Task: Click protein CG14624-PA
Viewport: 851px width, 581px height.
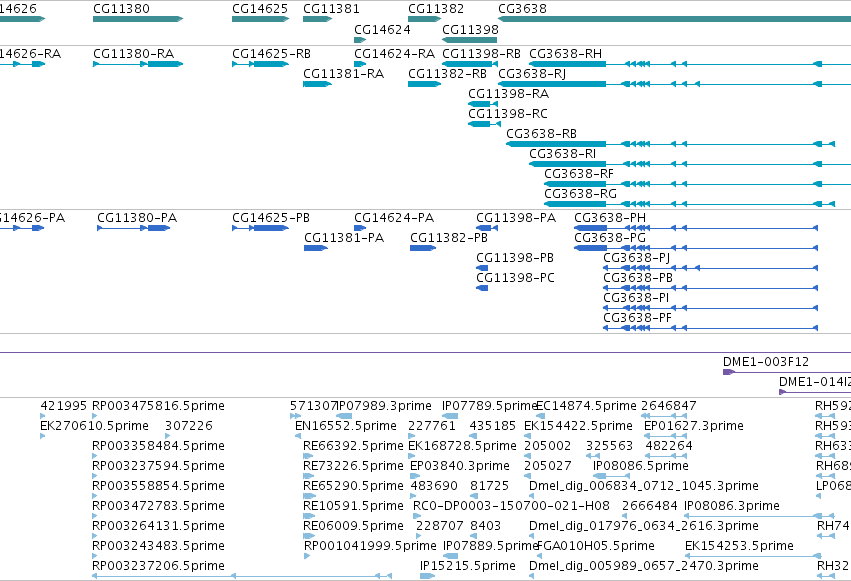Action: coord(394,218)
